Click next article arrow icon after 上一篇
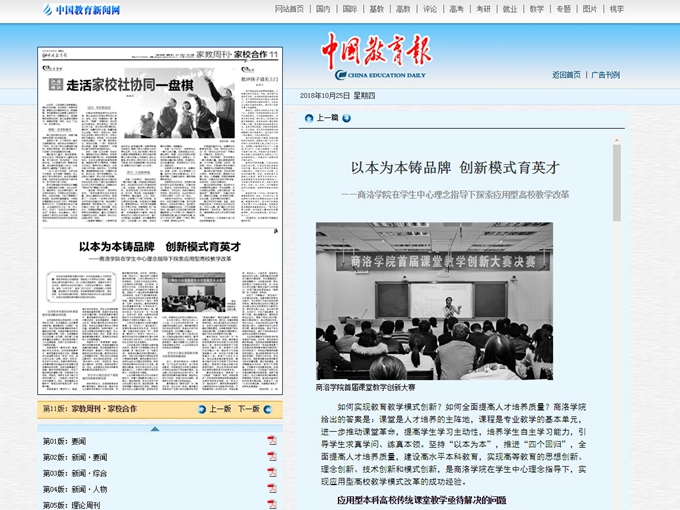The height and width of the screenshot is (510, 680). 347,118
